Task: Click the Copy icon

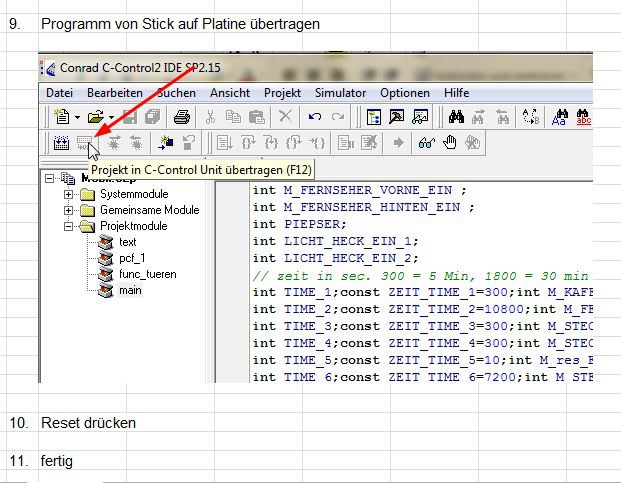Action: tap(233, 117)
